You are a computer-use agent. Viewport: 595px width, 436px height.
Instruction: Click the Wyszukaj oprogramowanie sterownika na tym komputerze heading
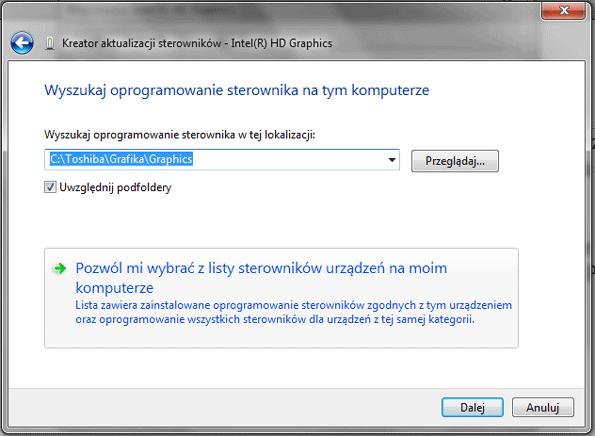tap(237, 91)
